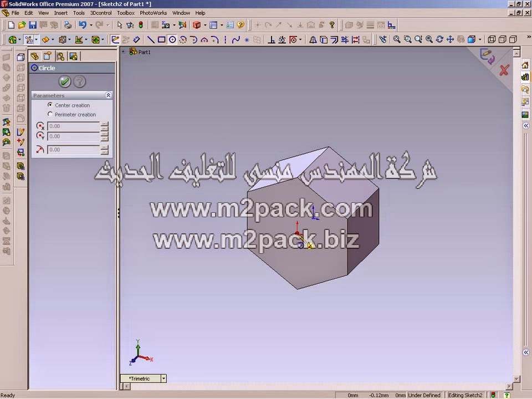Open the File menu
The height and width of the screenshot is (399, 532).
pyautogui.click(x=16, y=13)
